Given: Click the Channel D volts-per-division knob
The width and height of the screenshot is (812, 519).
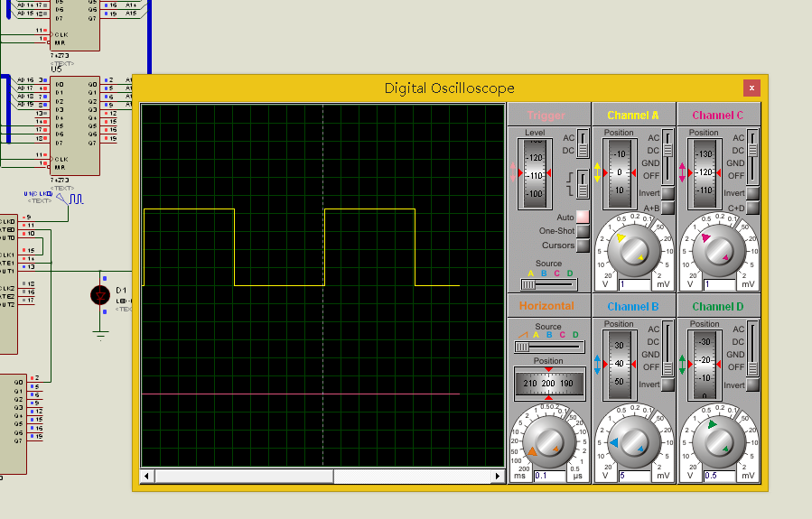Looking at the screenshot, I should pos(718,443).
